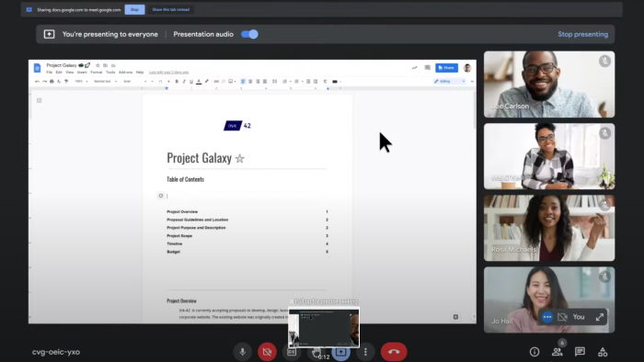Viewport: 644px width, 362px height.
Task: Click Stop presenting
Action: [582, 34]
